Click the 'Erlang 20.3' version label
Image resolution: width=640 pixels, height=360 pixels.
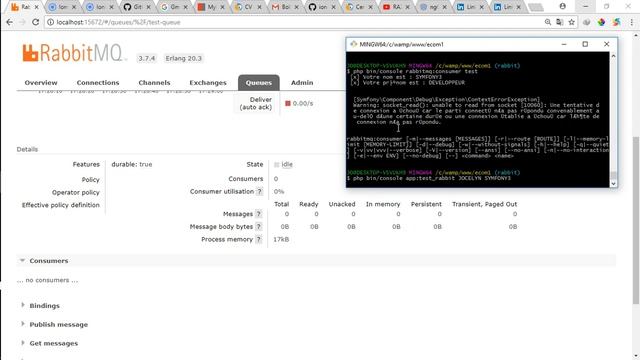pos(183,58)
